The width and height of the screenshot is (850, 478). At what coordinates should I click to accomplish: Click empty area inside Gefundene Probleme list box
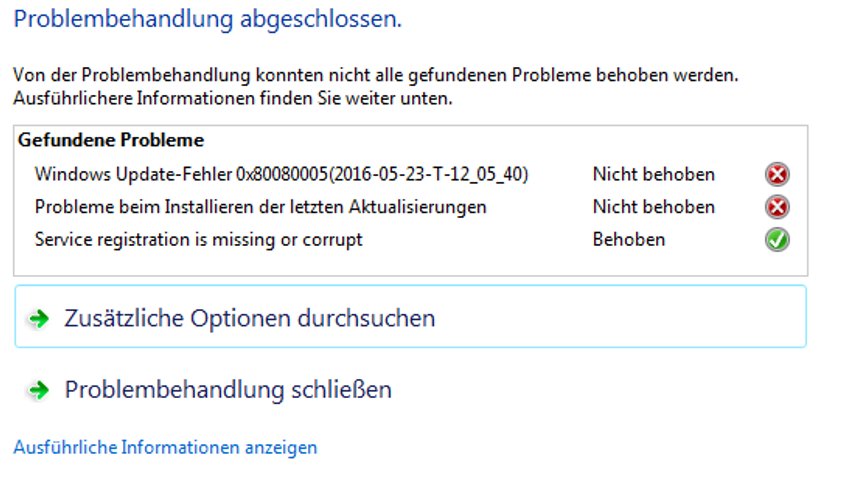click(x=410, y=263)
